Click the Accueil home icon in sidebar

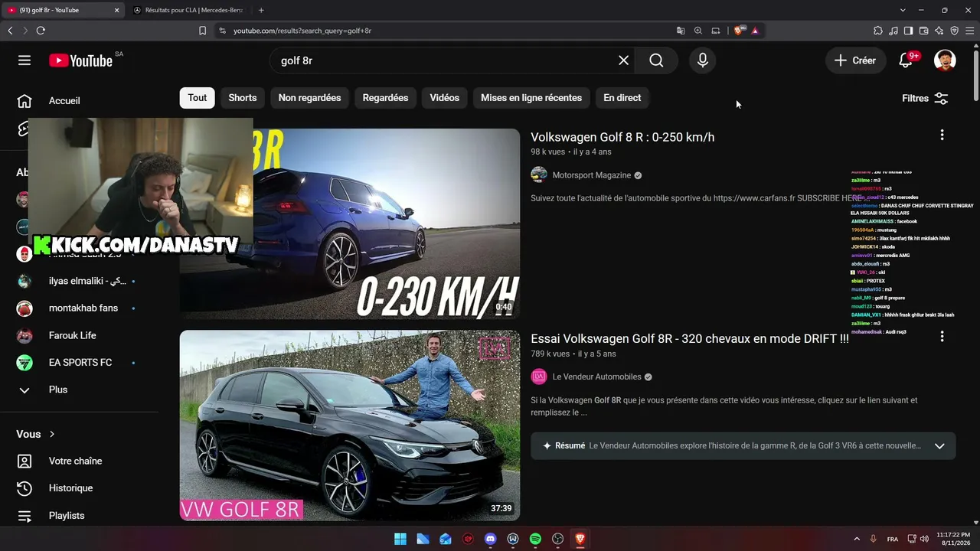click(x=24, y=101)
